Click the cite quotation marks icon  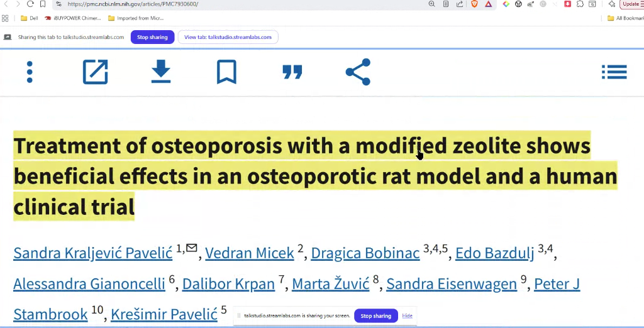tap(292, 72)
